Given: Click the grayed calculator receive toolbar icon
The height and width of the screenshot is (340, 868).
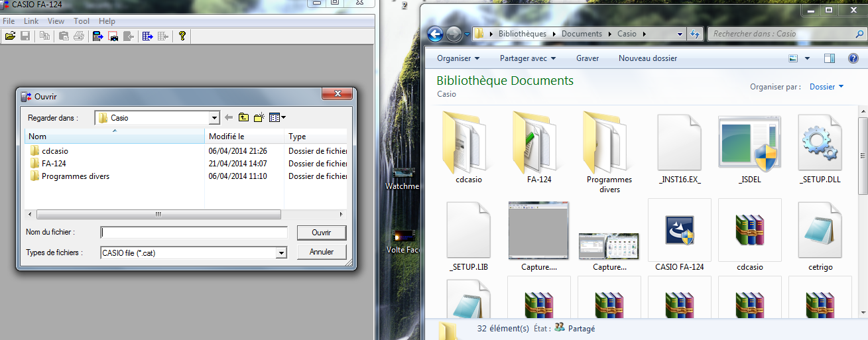Looking at the screenshot, I should point(129,36).
